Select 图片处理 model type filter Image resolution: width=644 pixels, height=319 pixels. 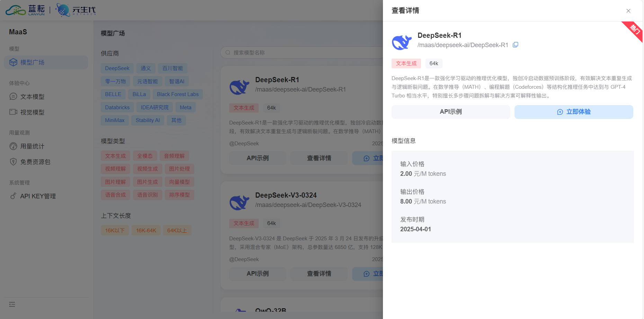[179, 169]
